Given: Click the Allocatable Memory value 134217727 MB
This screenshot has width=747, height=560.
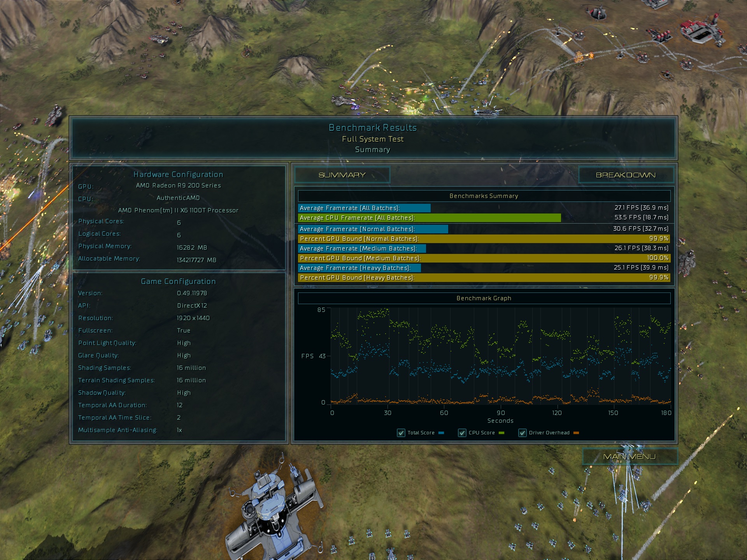Looking at the screenshot, I should point(196,260).
